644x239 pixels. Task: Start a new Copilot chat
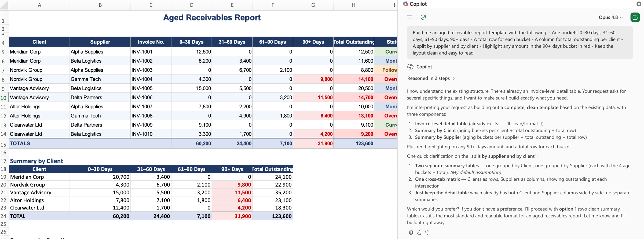point(635,17)
